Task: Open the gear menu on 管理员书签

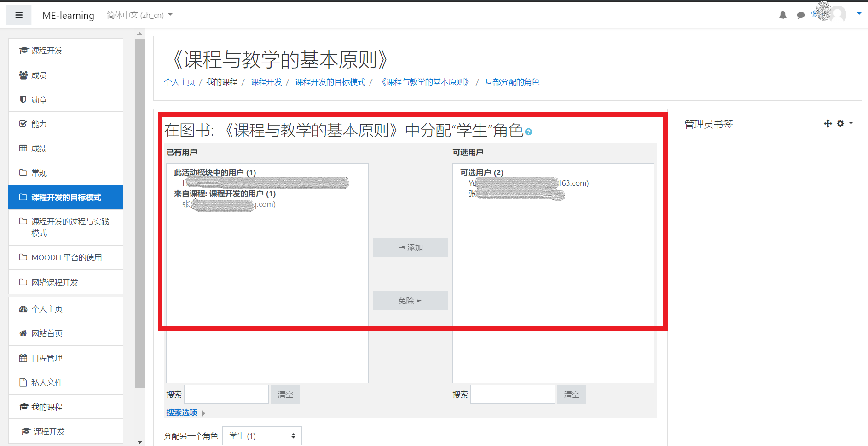Action: [841, 124]
